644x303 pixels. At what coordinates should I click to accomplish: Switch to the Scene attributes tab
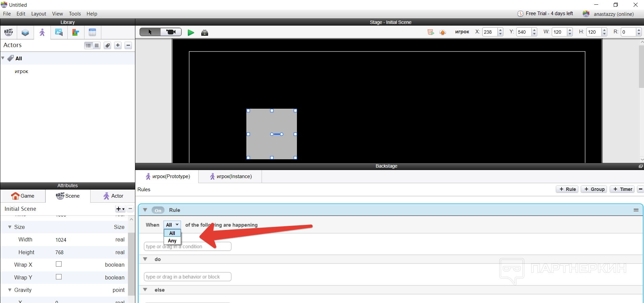[x=68, y=196]
